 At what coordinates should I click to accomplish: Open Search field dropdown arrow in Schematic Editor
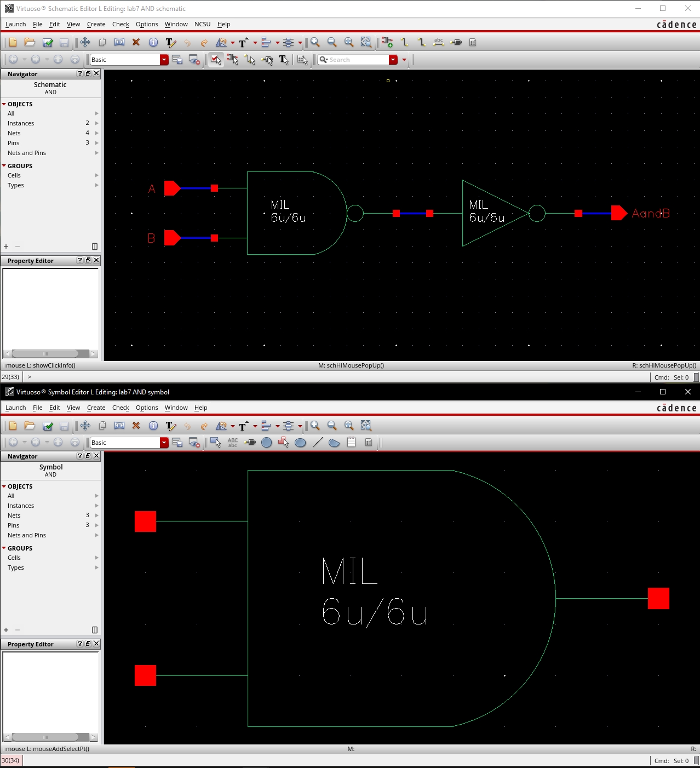(x=393, y=60)
